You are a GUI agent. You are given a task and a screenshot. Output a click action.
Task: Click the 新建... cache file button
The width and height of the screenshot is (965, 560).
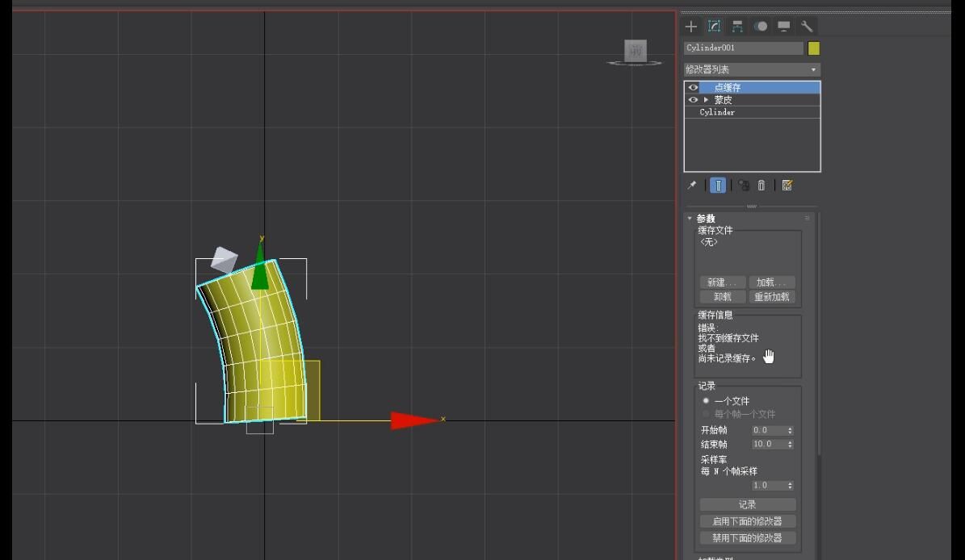(x=723, y=282)
